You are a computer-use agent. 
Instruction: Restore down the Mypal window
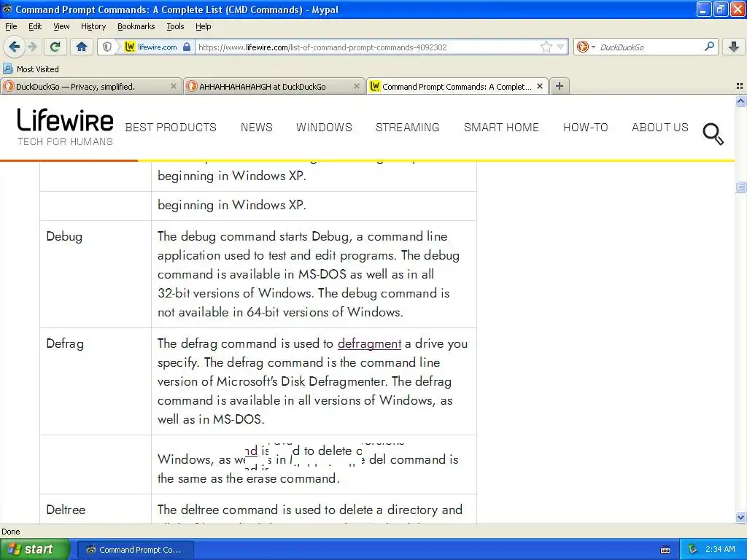(x=720, y=9)
